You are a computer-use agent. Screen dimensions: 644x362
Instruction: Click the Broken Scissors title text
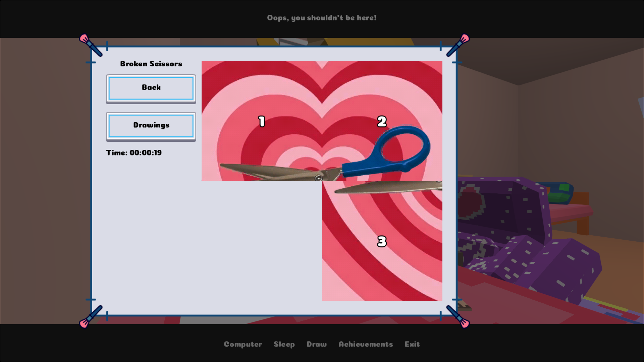coord(151,64)
